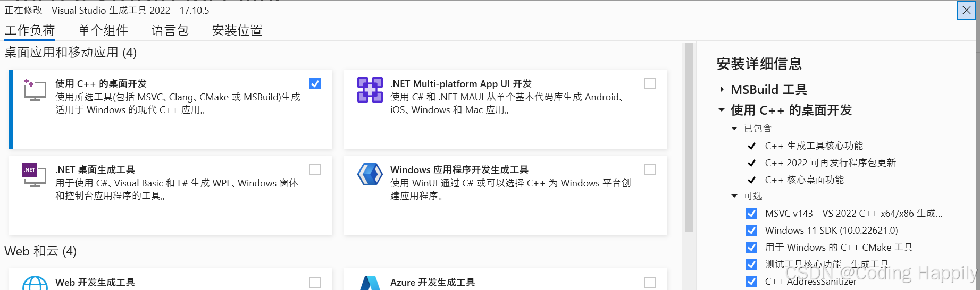
Task: Check the Web 开发生成工具 workload
Action: [x=315, y=282]
